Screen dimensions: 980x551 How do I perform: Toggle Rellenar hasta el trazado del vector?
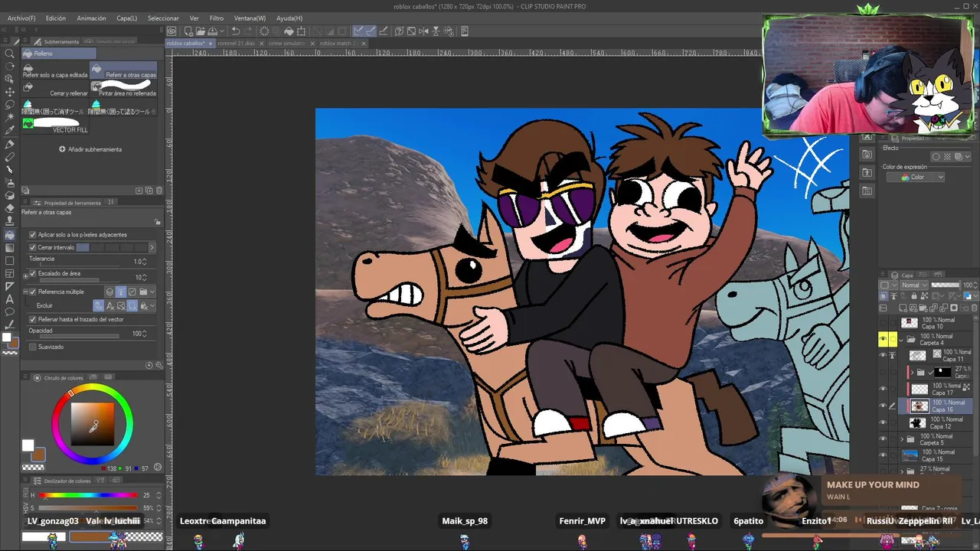[32, 319]
